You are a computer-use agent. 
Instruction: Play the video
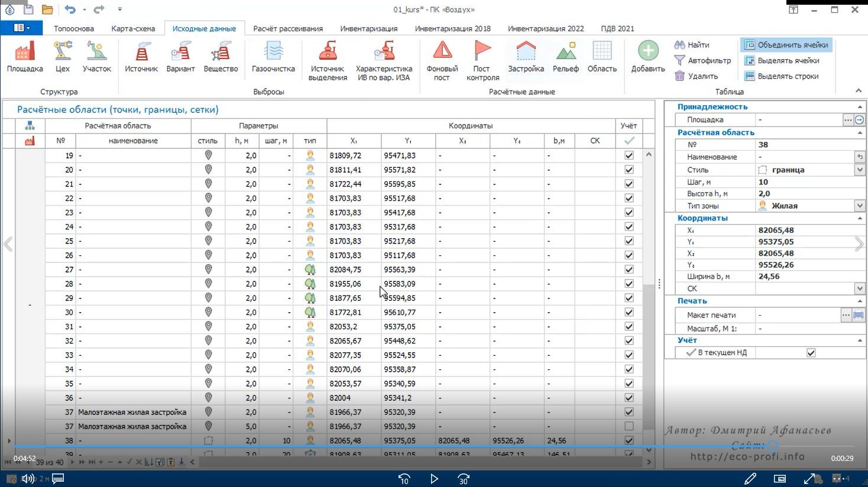pos(434,479)
